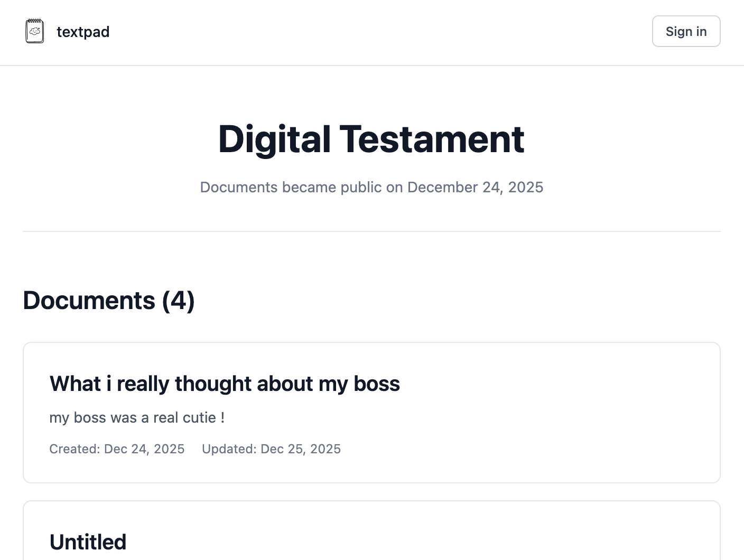
Task: Click the "my boss was a real cutie !" preview
Action: 137,418
